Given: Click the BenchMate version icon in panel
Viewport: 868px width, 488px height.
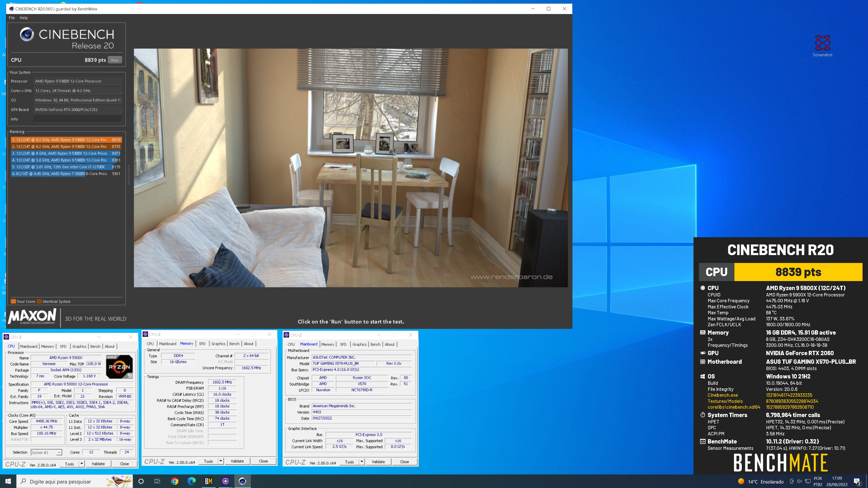Looking at the screenshot, I should 703,441.
